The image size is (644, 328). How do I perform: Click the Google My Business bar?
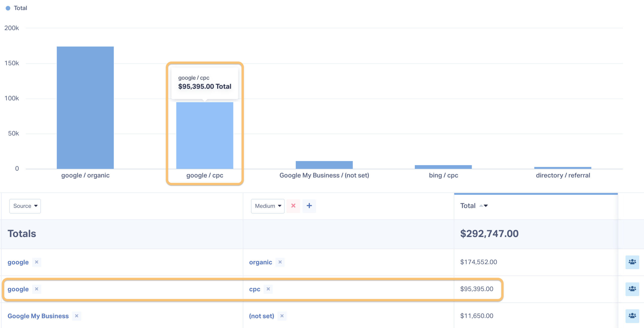(x=324, y=165)
